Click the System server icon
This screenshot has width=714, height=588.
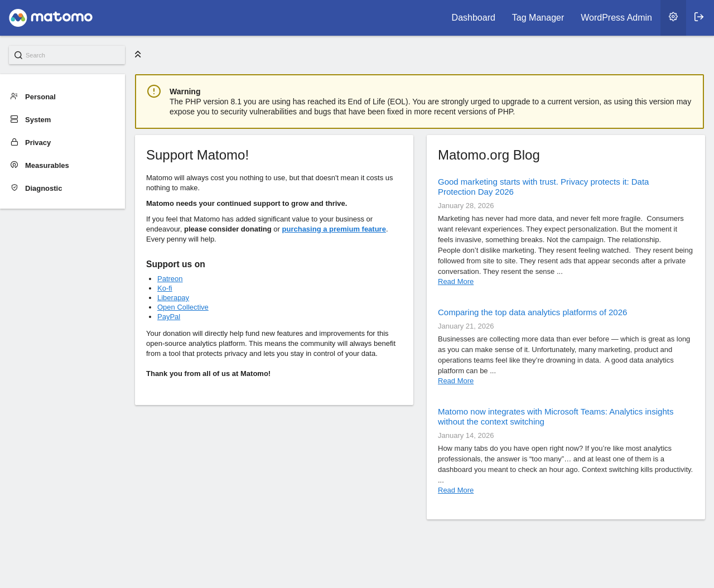click(15, 119)
